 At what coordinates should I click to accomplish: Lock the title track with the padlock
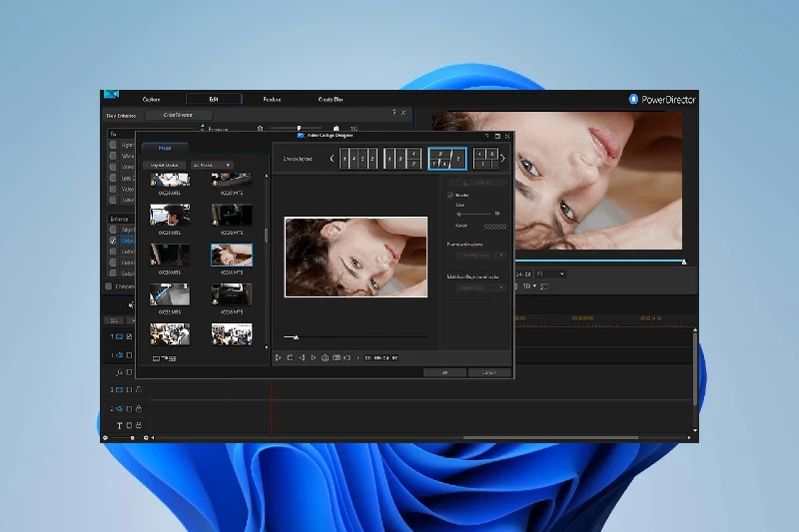click(139, 425)
